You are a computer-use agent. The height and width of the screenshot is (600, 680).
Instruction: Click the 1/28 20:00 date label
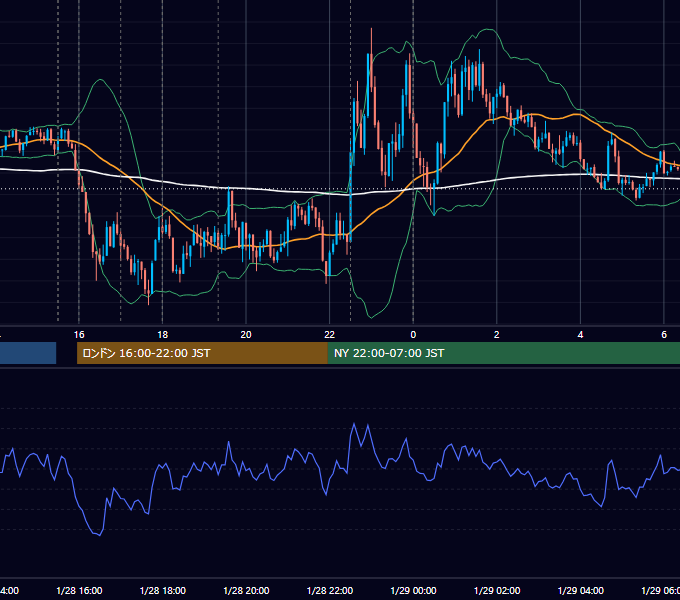246,590
